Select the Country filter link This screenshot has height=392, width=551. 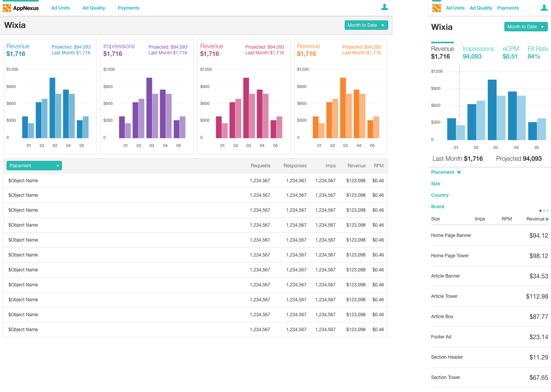coord(440,195)
